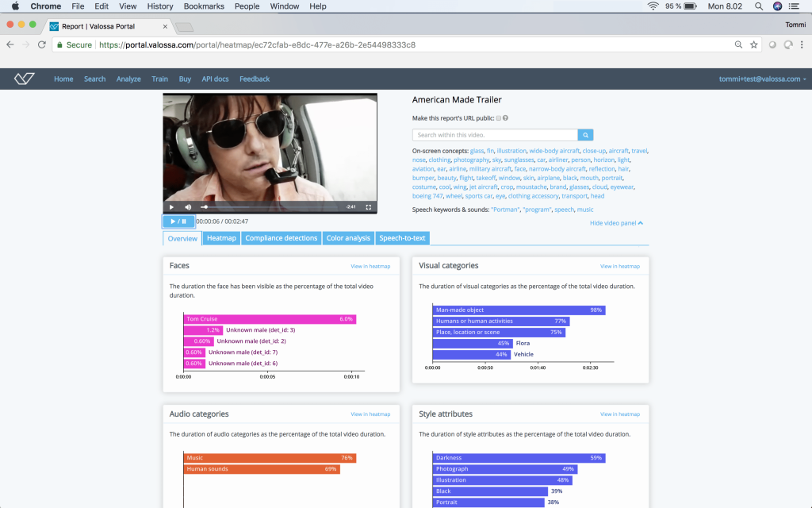Go back to previous page
Screen dimensions: 812x508
[10, 44]
